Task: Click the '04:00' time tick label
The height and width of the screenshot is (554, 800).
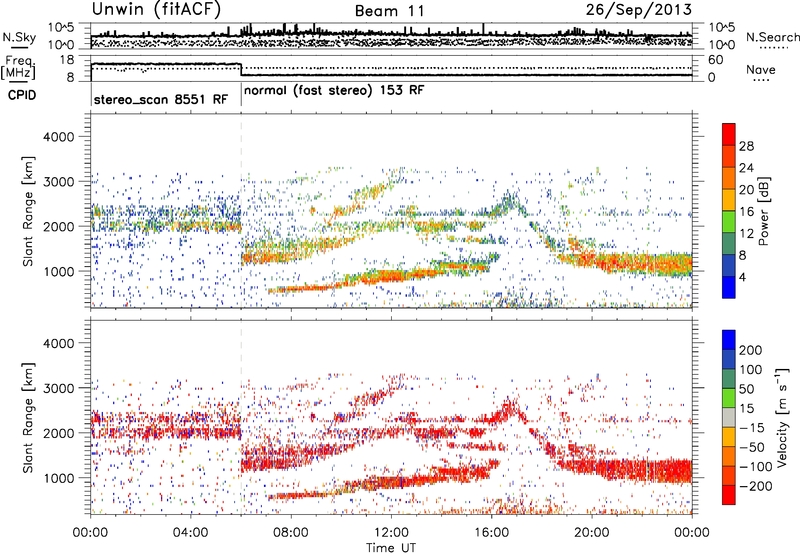Action: 190,533
